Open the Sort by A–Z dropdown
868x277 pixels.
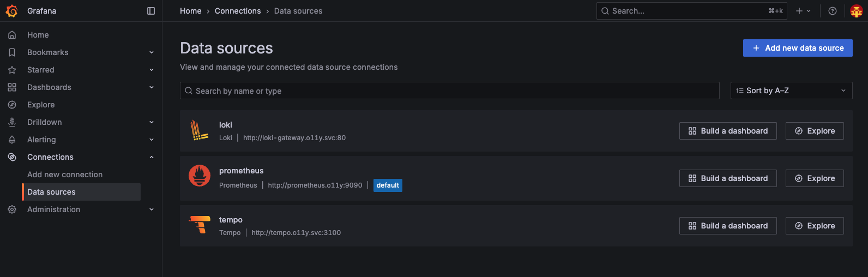[x=791, y=91]
